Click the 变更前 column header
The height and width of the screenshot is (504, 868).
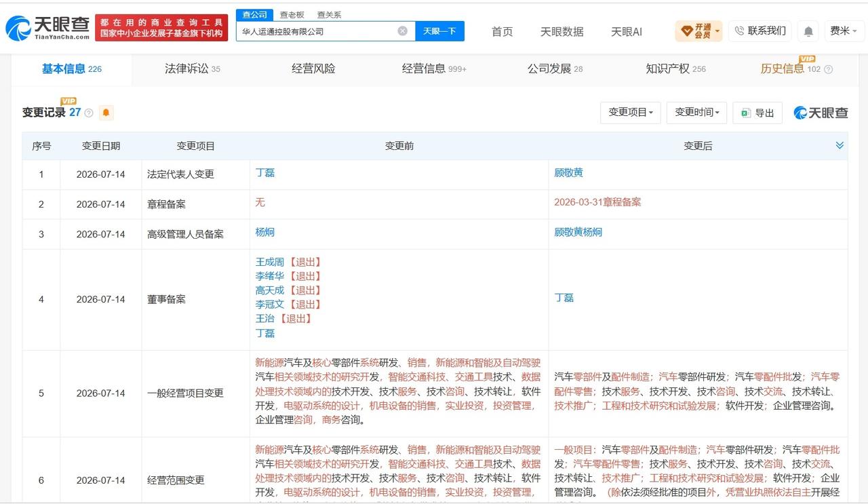pos(399,146)
